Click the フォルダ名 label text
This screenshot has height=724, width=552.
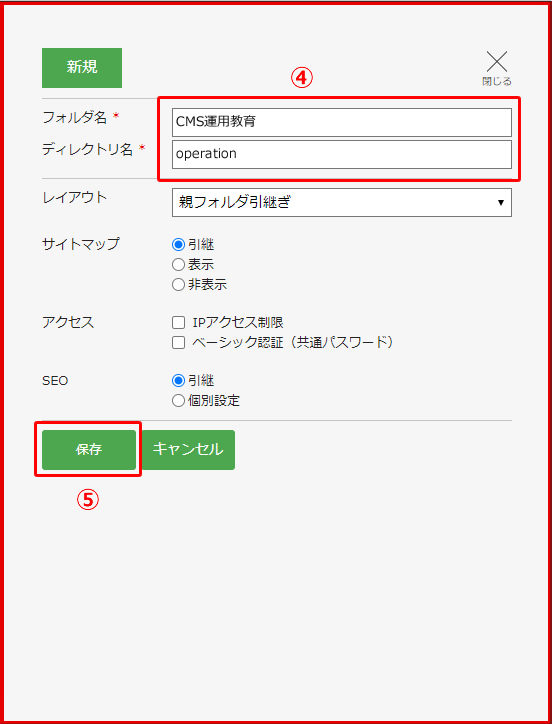pos(74,118)
